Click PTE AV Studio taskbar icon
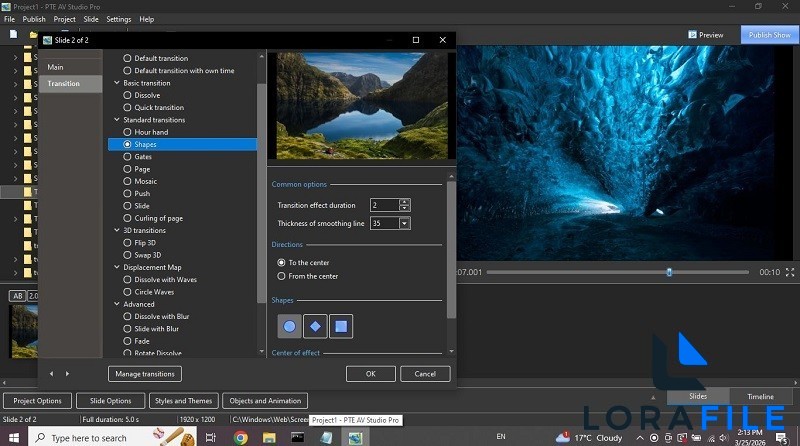 [355, 438]
